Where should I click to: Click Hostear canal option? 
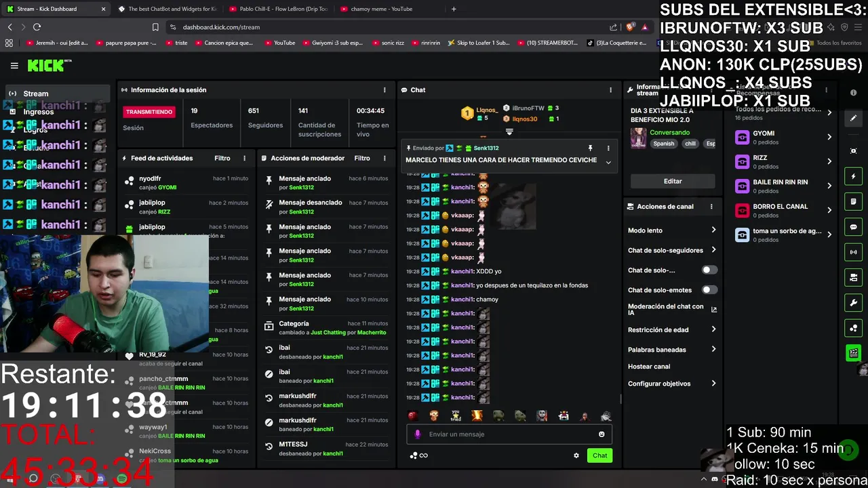pos(649,367)
